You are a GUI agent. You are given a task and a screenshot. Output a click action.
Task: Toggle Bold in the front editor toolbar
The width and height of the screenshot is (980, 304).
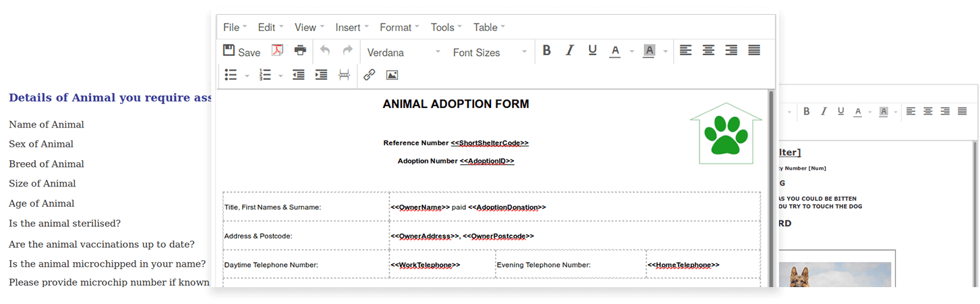pyautogui.click(x=547, y=51)
